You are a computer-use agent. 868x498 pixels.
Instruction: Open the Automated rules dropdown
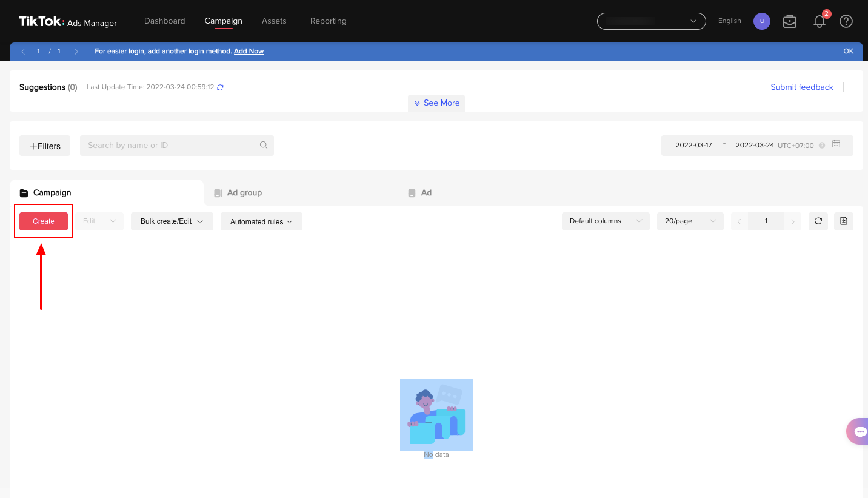coord(261,221)
